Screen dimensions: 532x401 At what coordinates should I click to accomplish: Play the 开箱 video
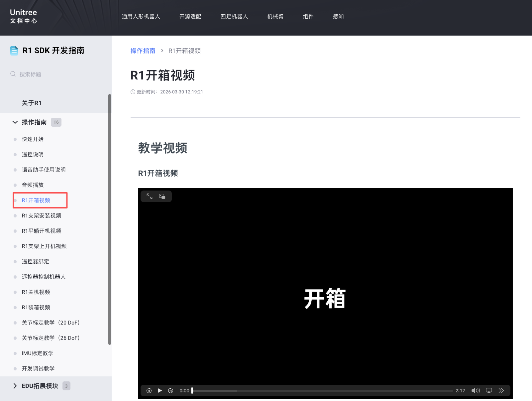tap(160, 390)
